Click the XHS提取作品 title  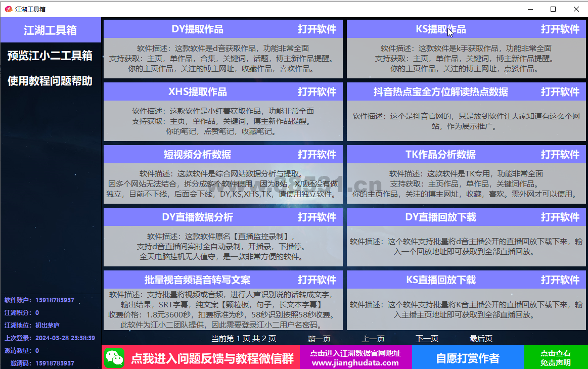(x=197, y=92)
